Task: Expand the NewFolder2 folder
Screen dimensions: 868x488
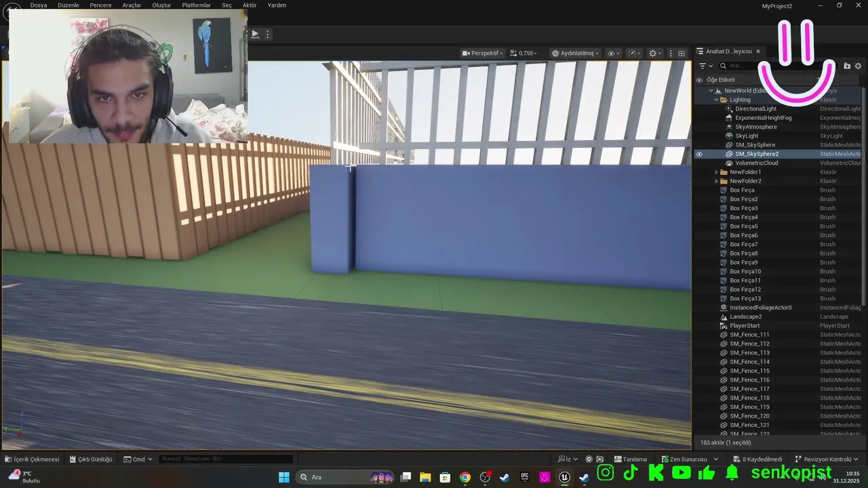Action: pyautogui.click(x=716, y=181)
